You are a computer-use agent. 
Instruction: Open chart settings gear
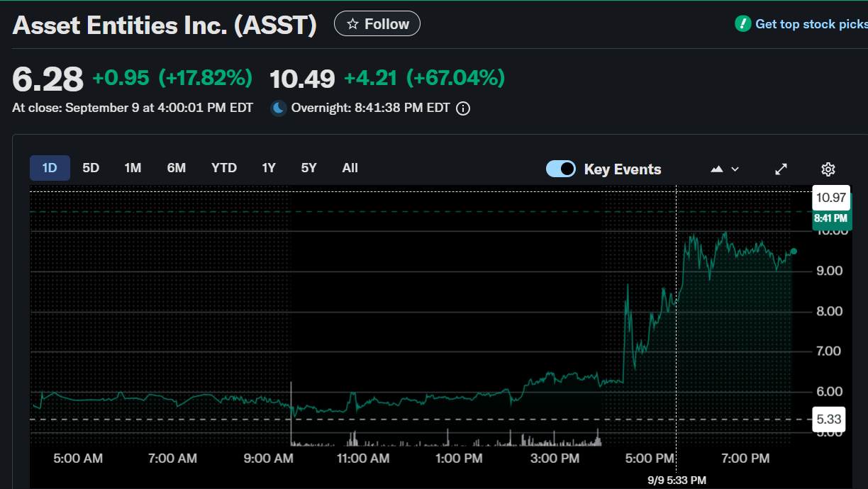pos(828,169)
